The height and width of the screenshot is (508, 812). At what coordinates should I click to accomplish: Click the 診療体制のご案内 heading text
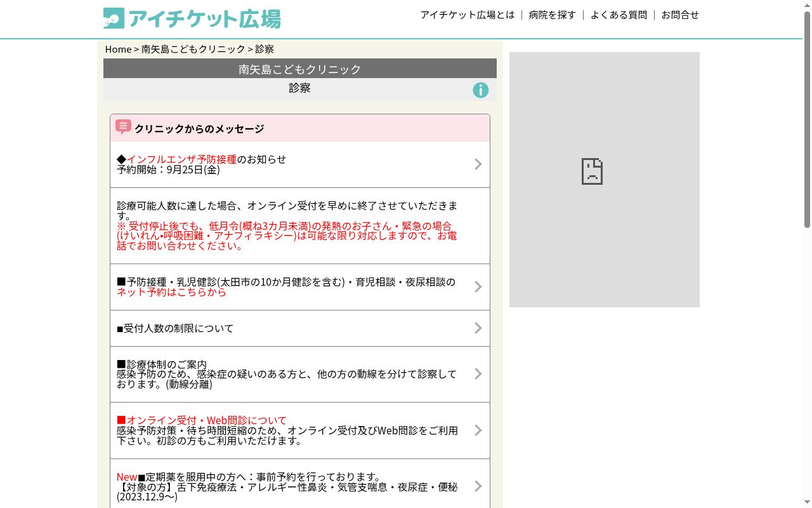(x=162, y=364)
